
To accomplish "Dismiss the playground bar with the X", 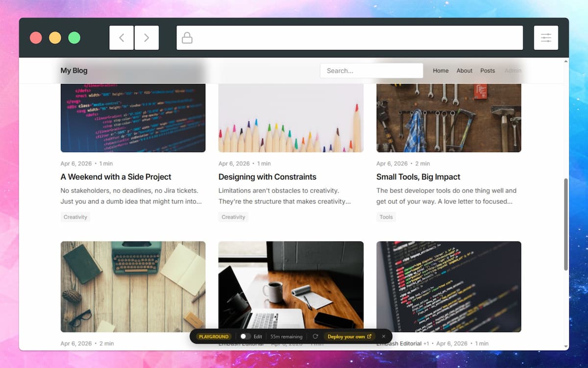I will 384,336.
